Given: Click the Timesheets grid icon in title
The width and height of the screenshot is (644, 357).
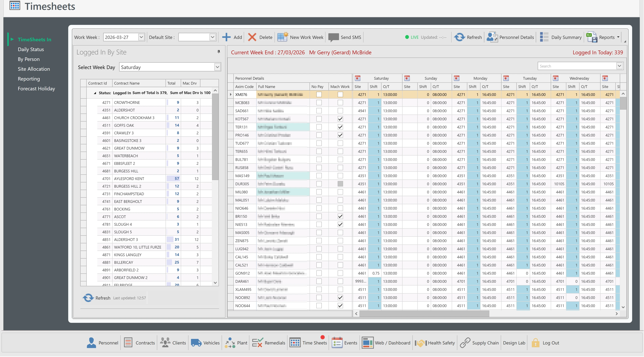Looking at the screenshot, I should (15, 6).
